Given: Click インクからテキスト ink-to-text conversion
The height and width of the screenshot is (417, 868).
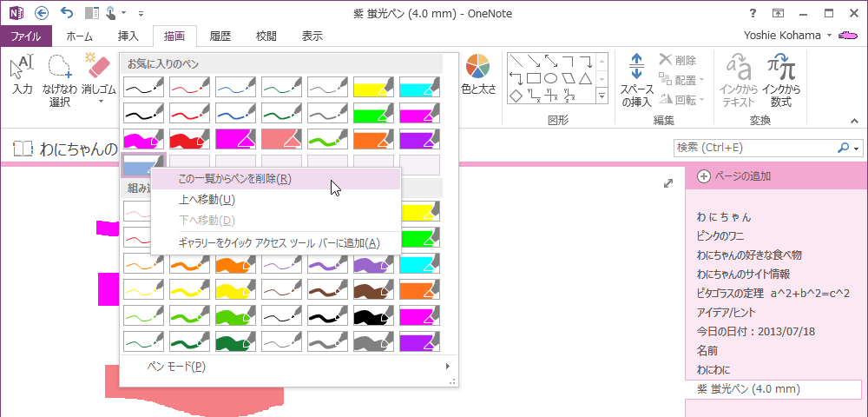Looking at the screenshot, I should [737, 80].
